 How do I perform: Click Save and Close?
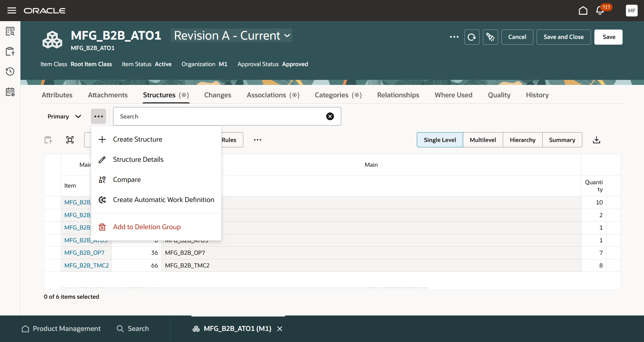point(563,37)
